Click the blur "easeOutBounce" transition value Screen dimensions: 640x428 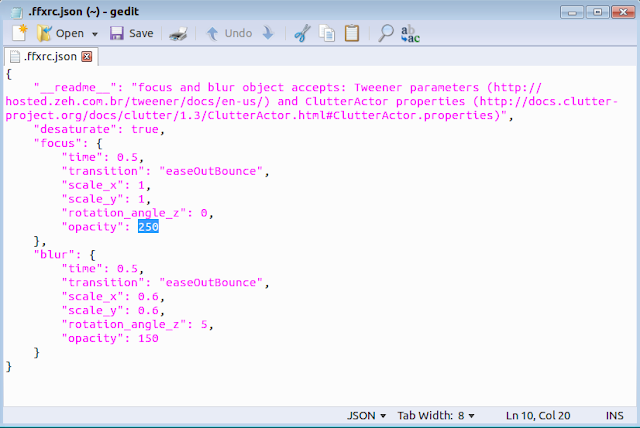coord(211,282)
